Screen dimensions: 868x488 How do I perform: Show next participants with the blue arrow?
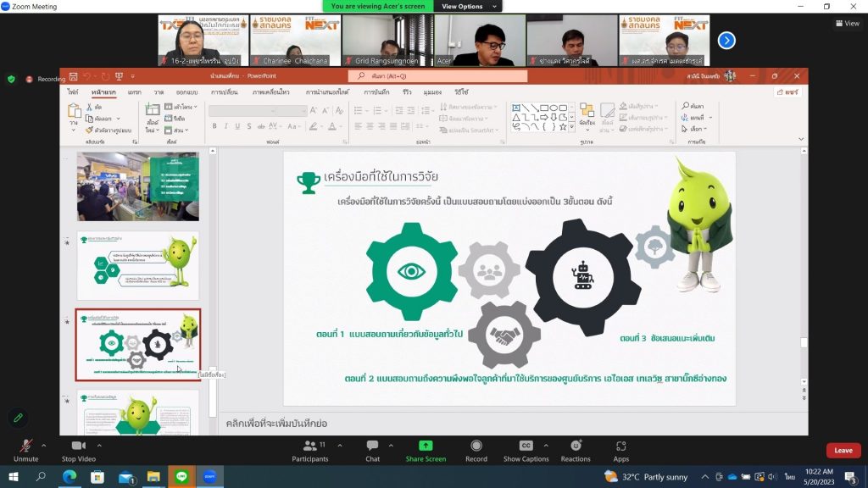[726, 40]
